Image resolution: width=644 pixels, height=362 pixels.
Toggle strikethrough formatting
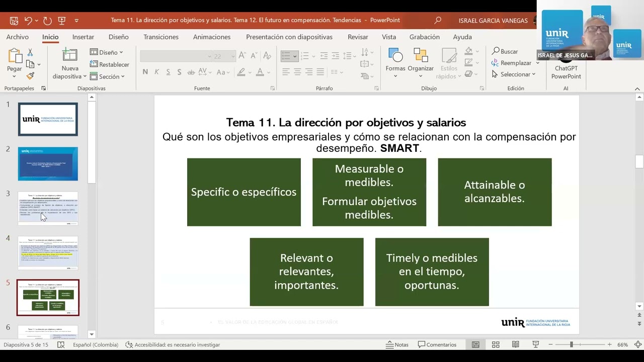pyautogui.click(x=191, y=72)
